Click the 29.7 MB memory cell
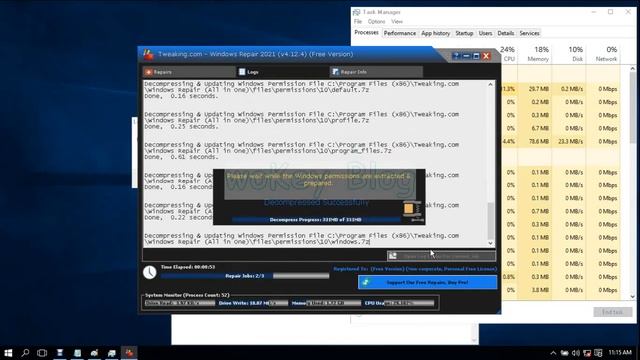Image resolution: width=640 pixels, height=360 pixels. 535,89
